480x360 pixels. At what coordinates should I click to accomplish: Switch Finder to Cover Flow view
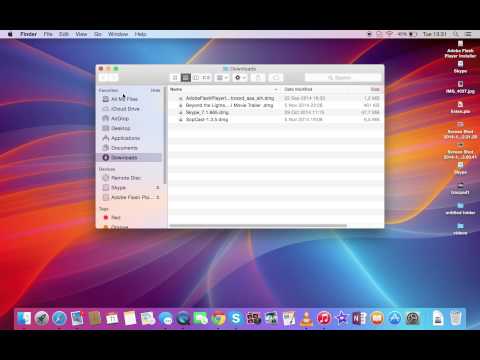(x=206, y=78)
